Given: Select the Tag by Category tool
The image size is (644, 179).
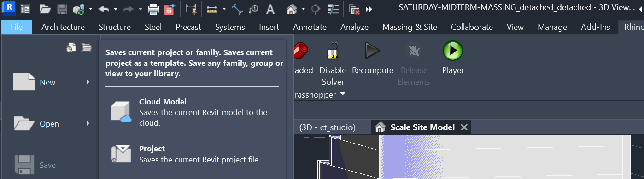Looking at the screenshot, I should pyautogui.click(x=253, y=9).
